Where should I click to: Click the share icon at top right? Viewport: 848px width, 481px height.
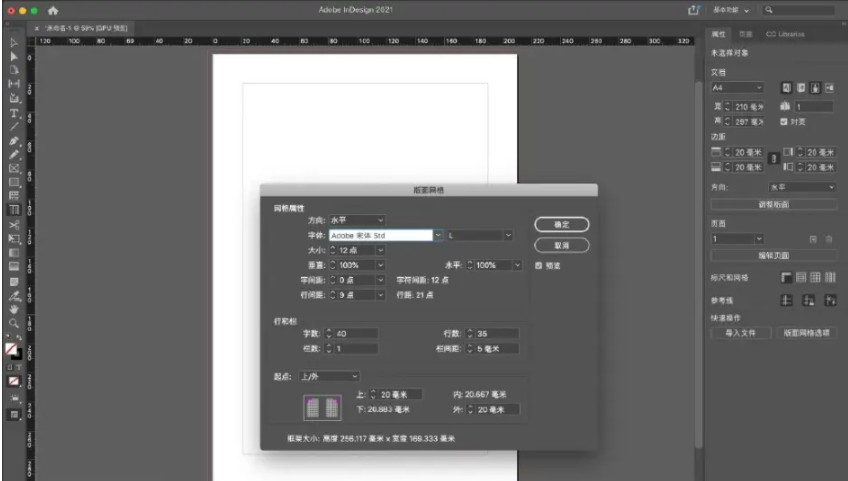pyautogui.click(x=693, y=10)
